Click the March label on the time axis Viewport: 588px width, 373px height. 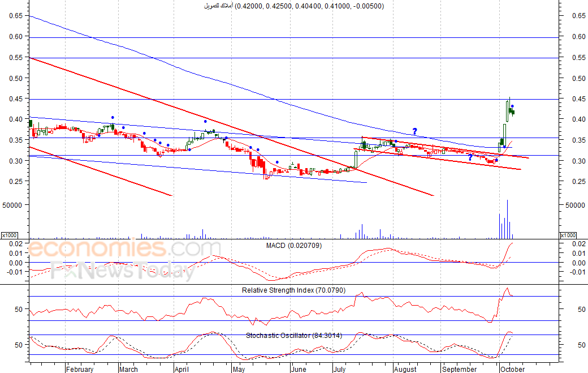[x=129, y=369]
